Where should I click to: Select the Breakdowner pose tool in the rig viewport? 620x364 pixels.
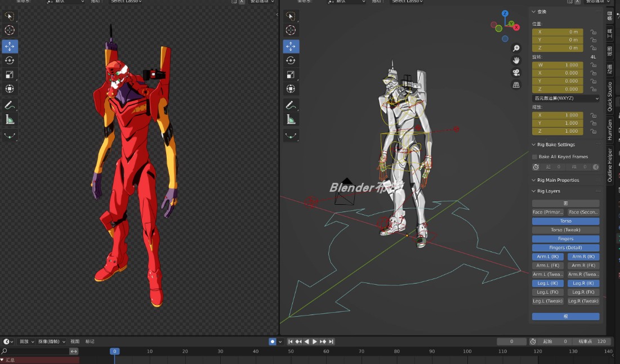click(291, 136)
